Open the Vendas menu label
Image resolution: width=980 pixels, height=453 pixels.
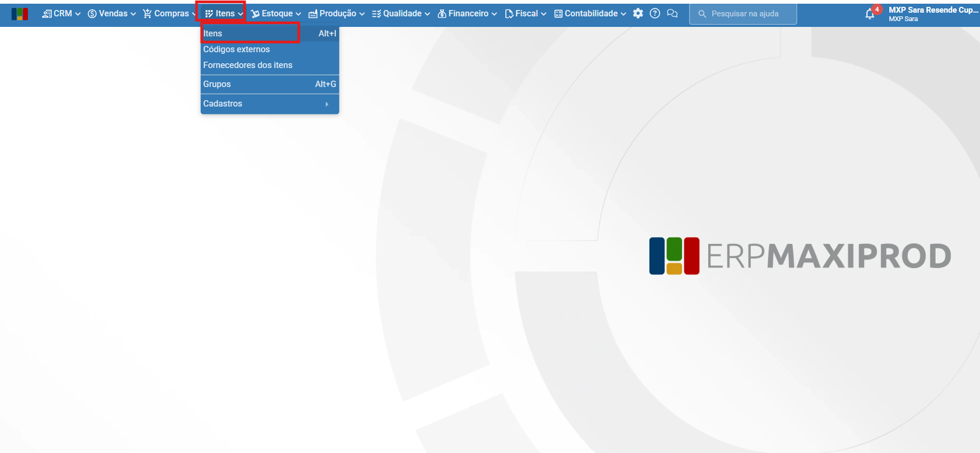113,14
